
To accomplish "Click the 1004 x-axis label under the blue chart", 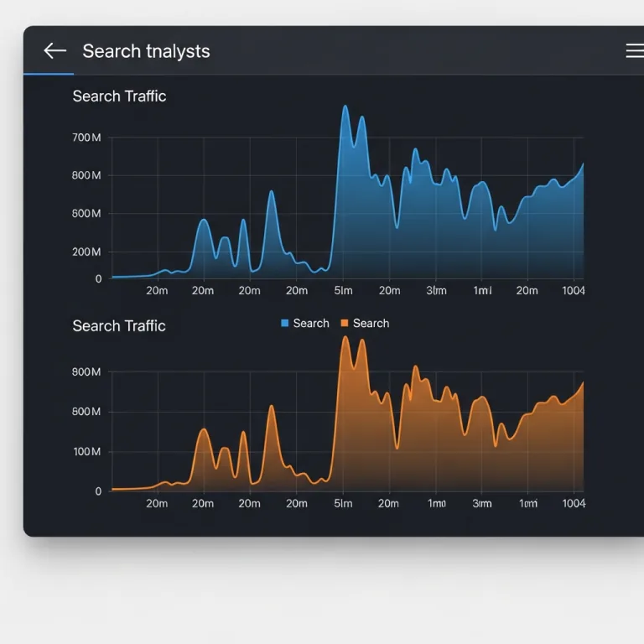I will (574, 291).
